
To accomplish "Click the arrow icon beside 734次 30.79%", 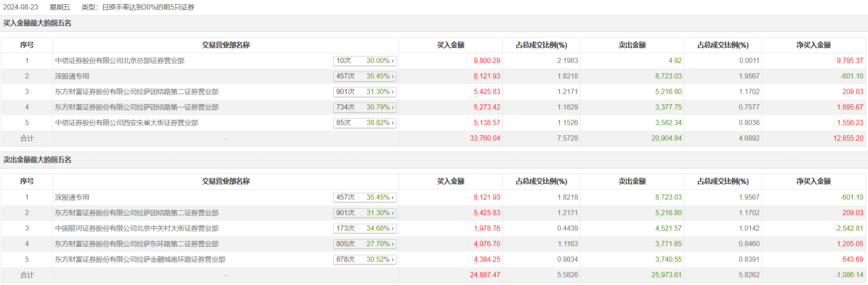I will click(393, 108).
